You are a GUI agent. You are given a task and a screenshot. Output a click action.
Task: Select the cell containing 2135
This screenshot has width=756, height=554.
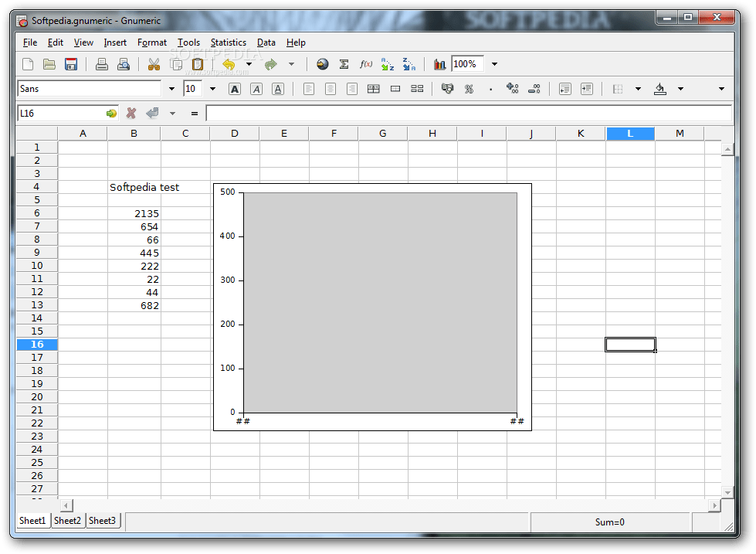(134, 213)
